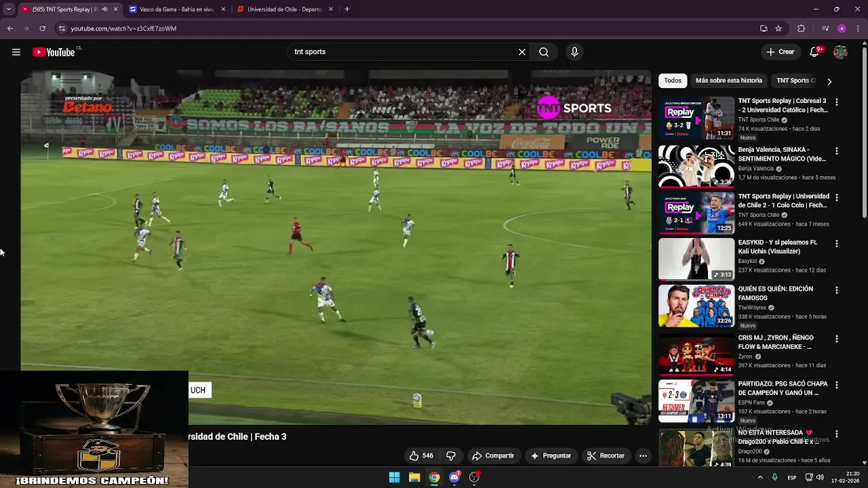Viewport: 868px width, 488px height.
Task: Bookmark this page with the star
Action: (778, 28)
